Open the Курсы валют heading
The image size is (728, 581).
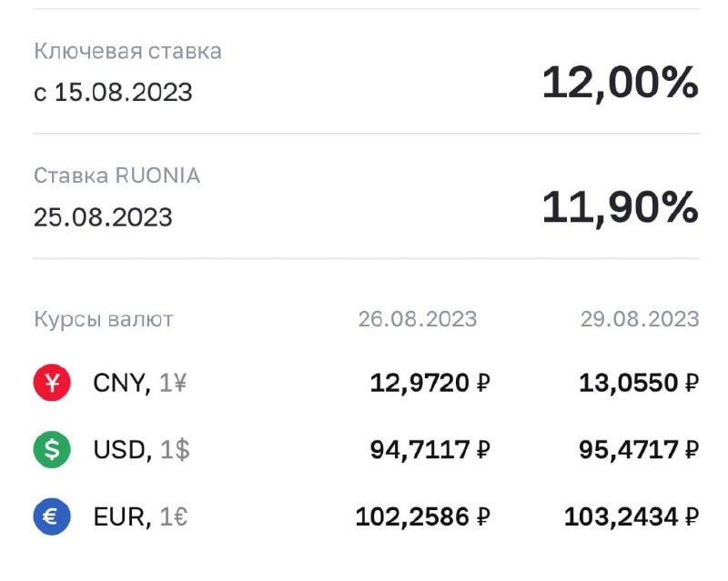[104, 320]
